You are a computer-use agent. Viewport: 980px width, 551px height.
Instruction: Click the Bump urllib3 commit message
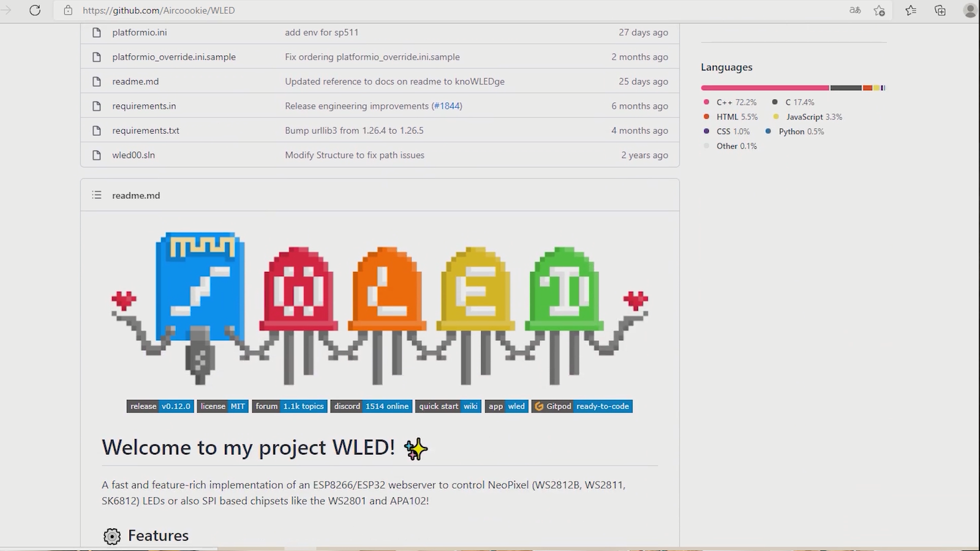coord(354,130)
